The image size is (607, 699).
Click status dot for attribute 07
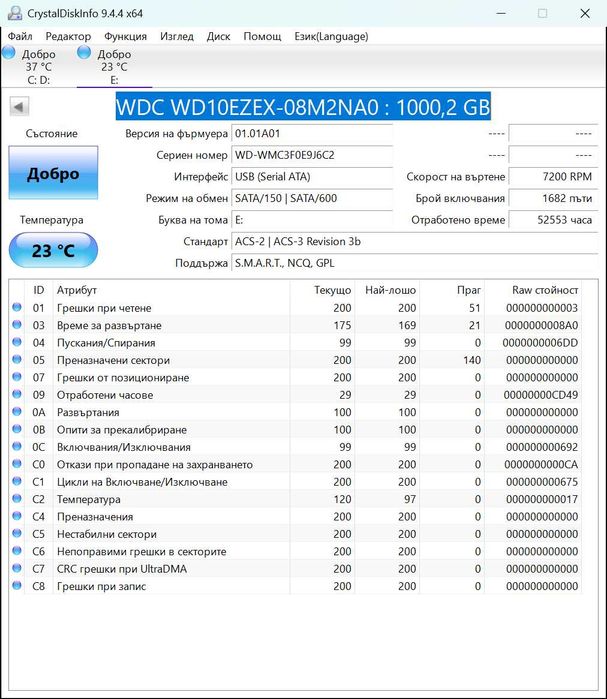pyautogui.click(x=17, y=377)
